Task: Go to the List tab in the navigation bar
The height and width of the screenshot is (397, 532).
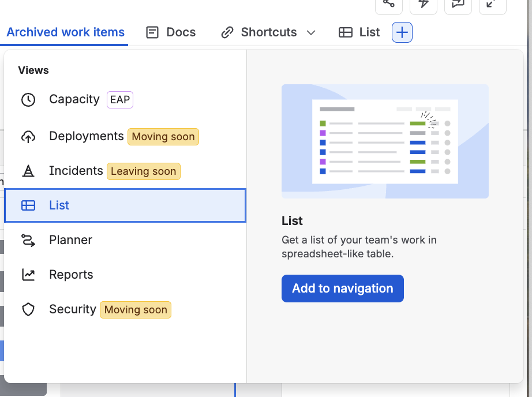Action: [x=359, y=32]
